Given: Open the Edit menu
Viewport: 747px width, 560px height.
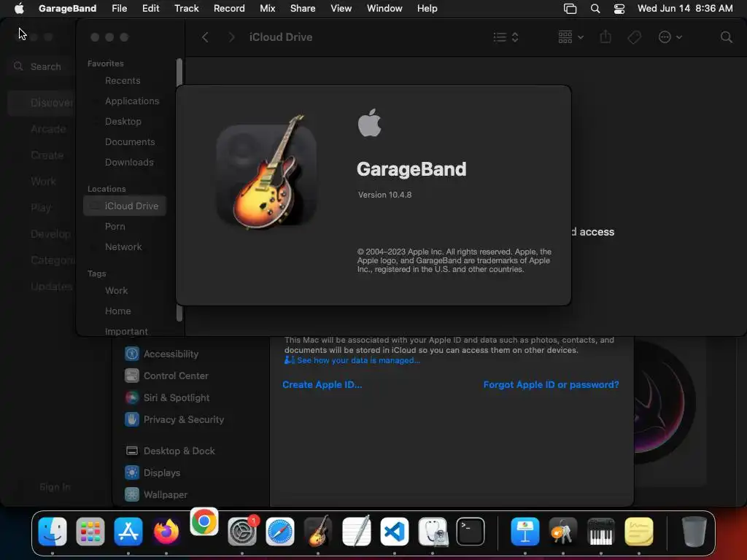Looking at the screenshot, I should [150, 8].
